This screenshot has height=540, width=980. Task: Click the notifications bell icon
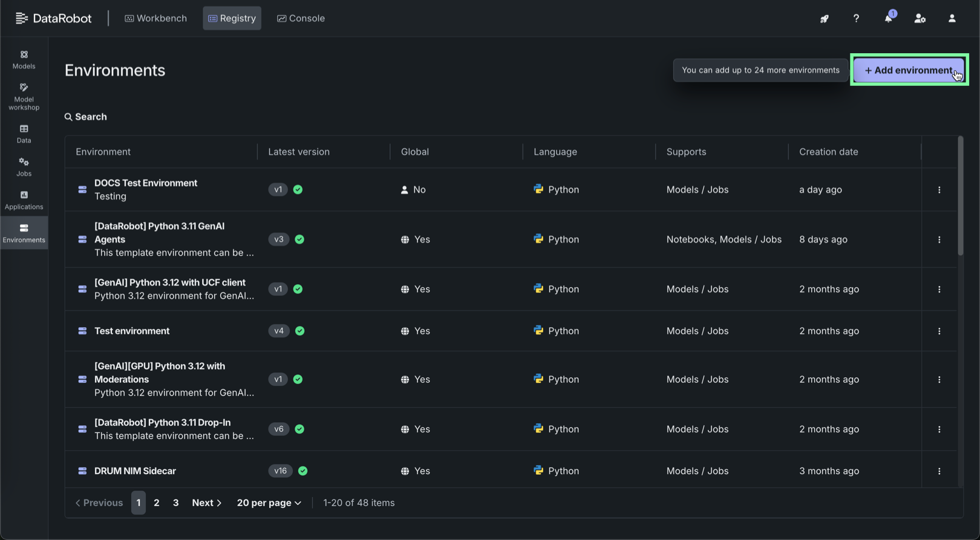pyautogui.click(x=887, y=19)
